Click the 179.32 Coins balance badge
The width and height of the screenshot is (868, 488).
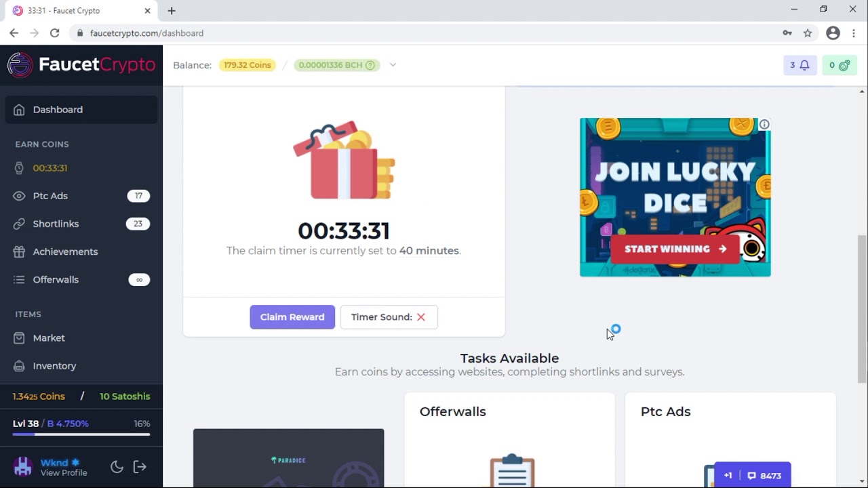(248, 65)
